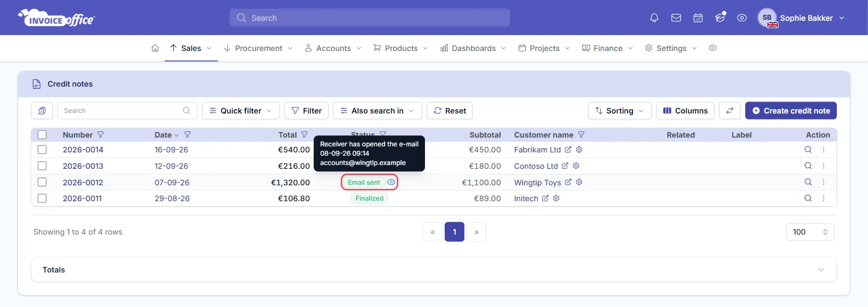
Task: Open more actions menu for row 2026-0013
Action: [824, 166]
